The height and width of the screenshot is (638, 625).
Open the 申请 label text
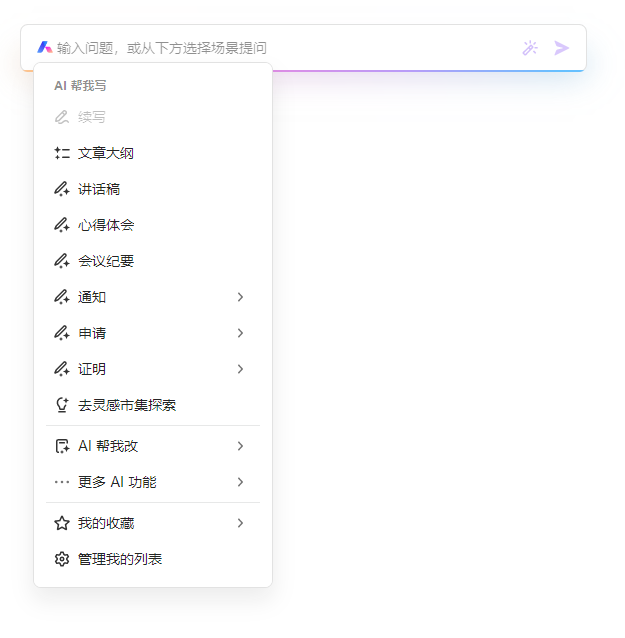tap(92, 333)
